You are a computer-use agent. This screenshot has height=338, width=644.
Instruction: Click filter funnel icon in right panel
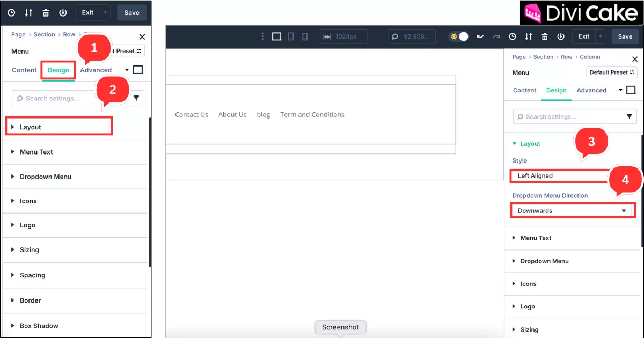pos(630,116)
